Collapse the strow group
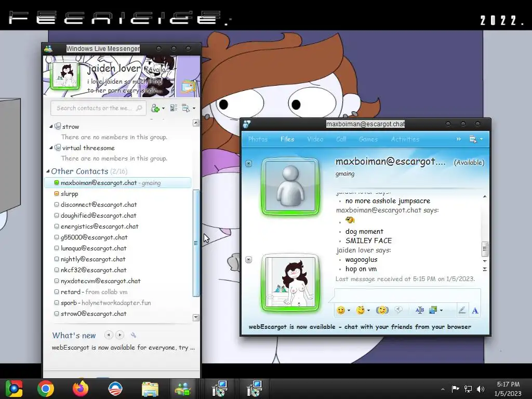Screen dimensions: 532x399 point(51,127)
